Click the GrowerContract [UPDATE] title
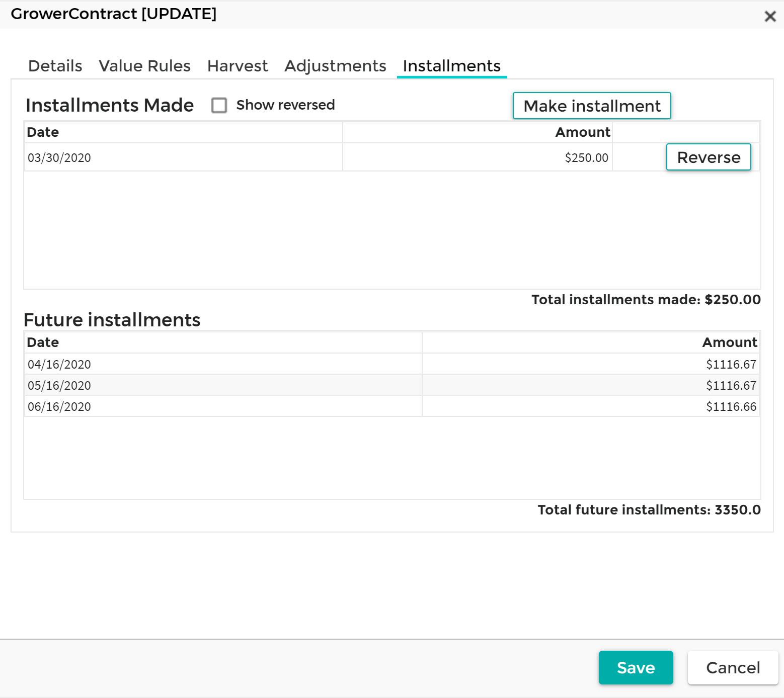 coord(114,14)
